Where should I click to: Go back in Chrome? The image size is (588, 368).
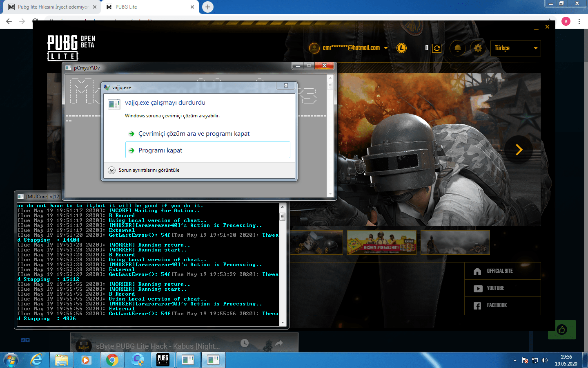tap(9, 21)
